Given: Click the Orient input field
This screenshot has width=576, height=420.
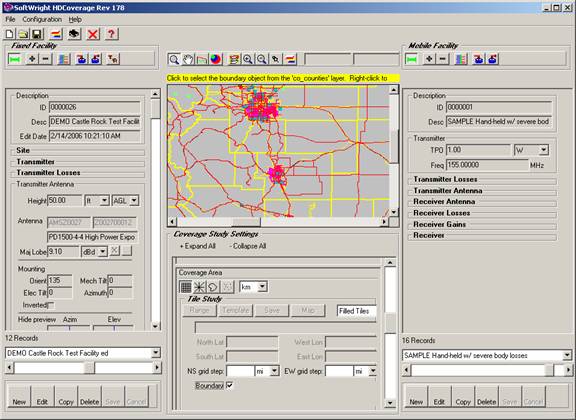Looking at the screenshot, I should (x=60, y=281).
